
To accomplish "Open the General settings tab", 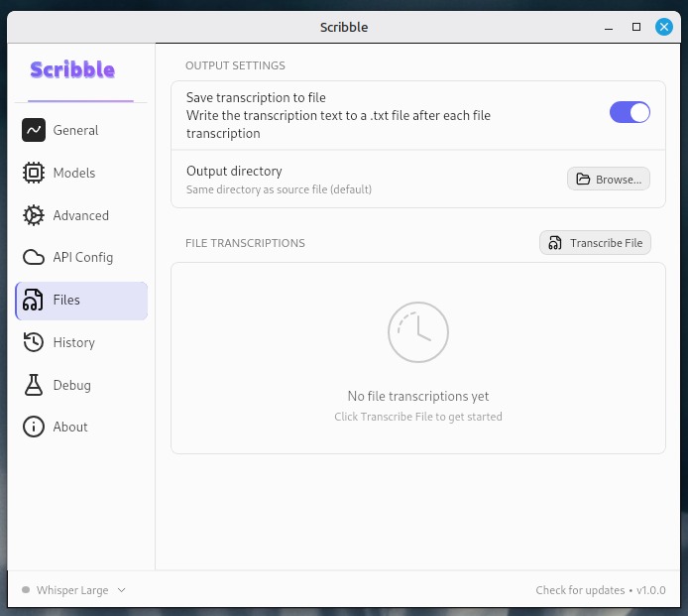I will click(x=81, y=130).
